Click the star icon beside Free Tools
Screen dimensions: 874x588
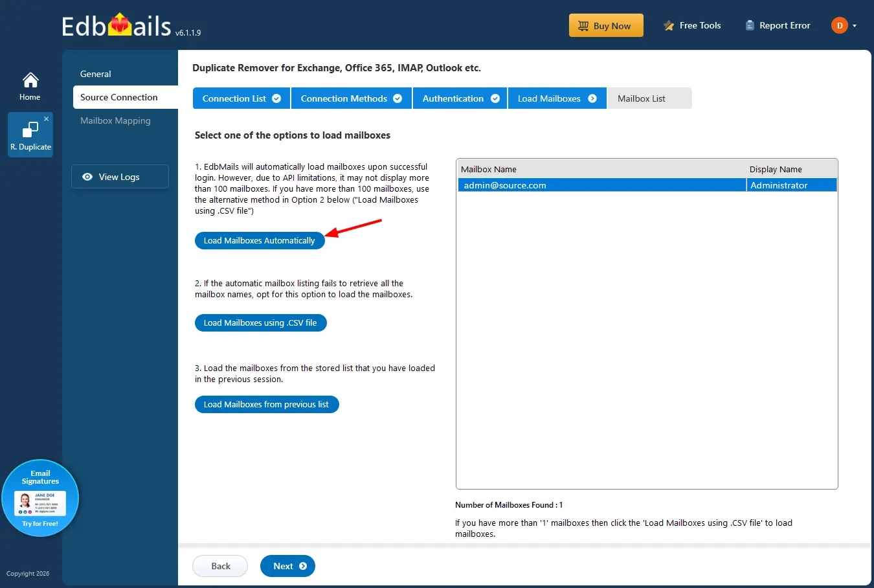pyautogui.click(x=669, y=26)
